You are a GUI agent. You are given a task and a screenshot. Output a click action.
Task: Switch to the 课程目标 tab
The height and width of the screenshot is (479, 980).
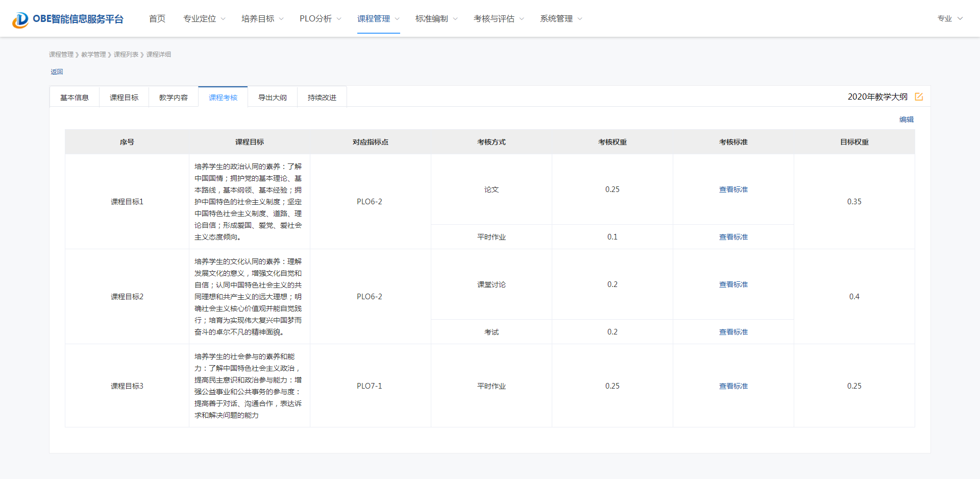(x=124, y=98)
